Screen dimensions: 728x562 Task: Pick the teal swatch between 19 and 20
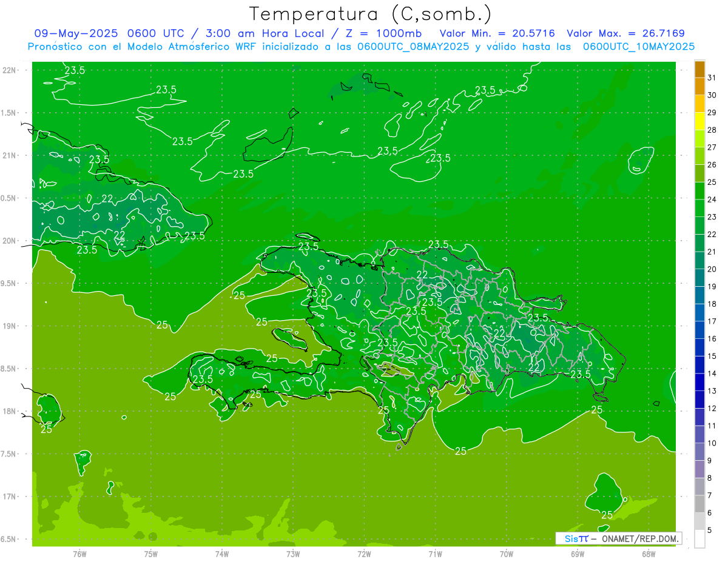(699, 278)
